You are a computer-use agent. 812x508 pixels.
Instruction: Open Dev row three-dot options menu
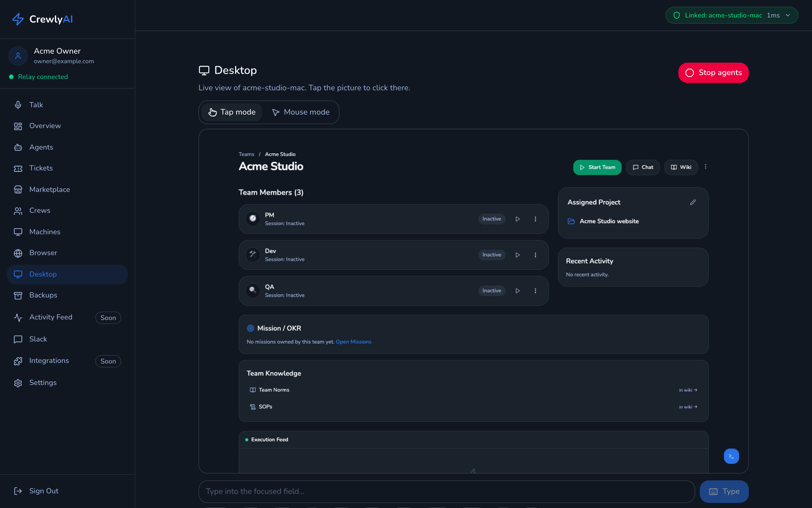tap(535, 255)
